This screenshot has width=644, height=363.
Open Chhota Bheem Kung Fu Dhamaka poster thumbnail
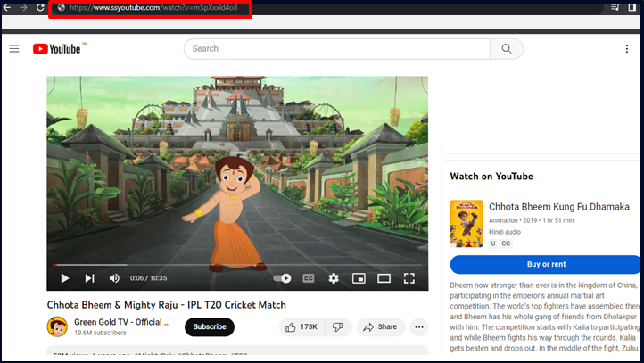pos(466,224)
